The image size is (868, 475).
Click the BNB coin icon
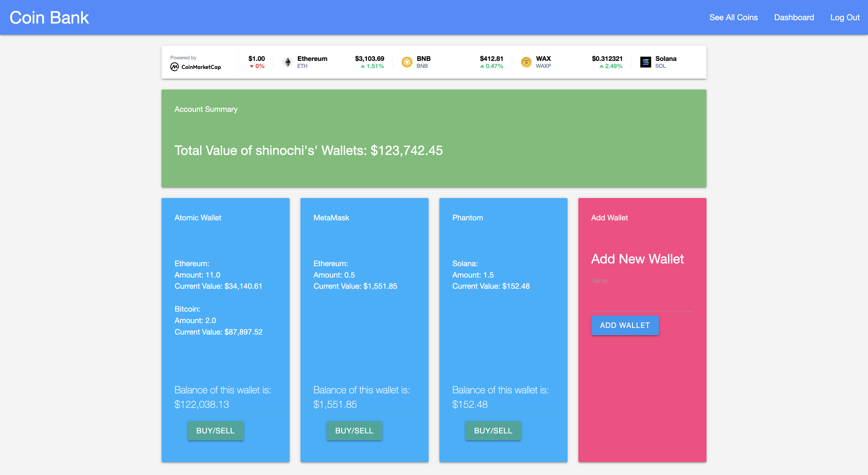pos(407,62)
